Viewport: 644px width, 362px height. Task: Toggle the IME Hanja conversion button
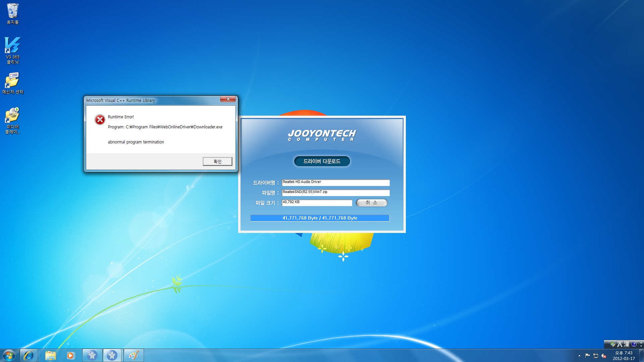[x=627, y=344]
